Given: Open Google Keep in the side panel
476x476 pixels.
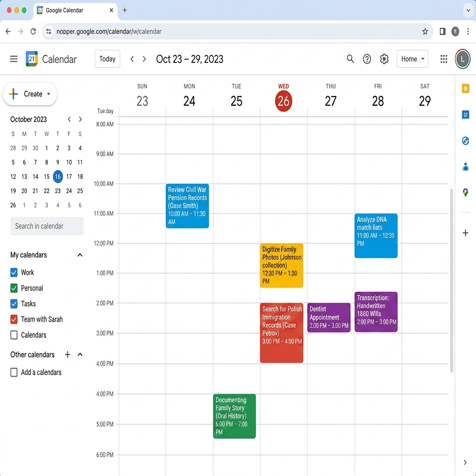Looking at the screenshot, I should pyautogui.click(x=465, y=89).
